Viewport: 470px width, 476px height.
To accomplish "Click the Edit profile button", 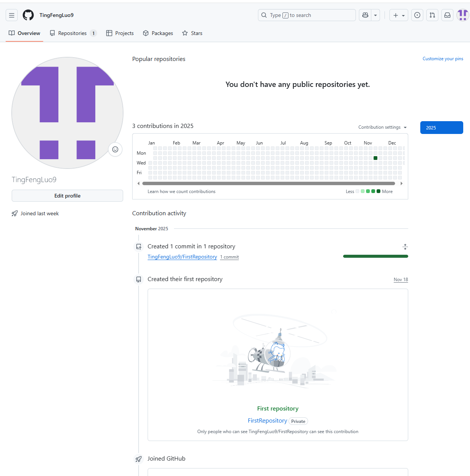I will 67,196.
